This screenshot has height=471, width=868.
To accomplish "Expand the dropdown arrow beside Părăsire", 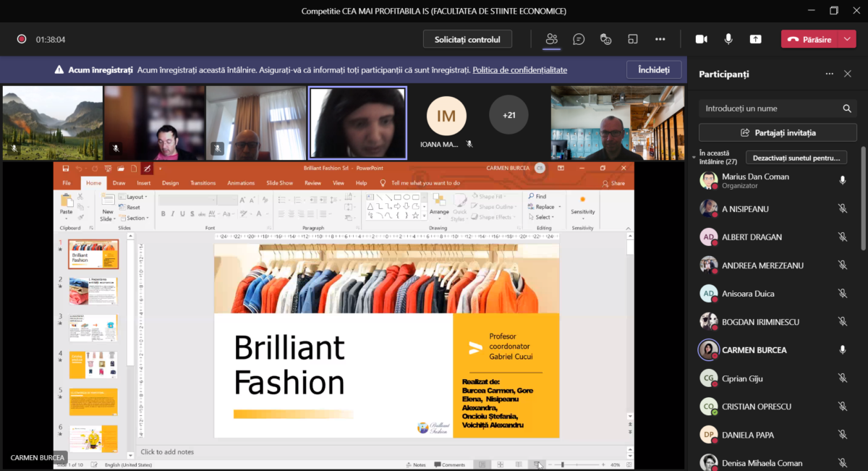I will click(848, 39).
